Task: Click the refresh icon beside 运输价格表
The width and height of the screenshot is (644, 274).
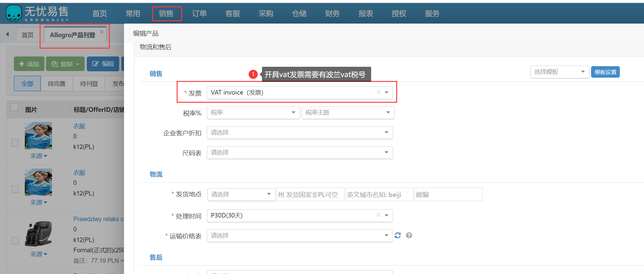Action: tap(397, 235)
